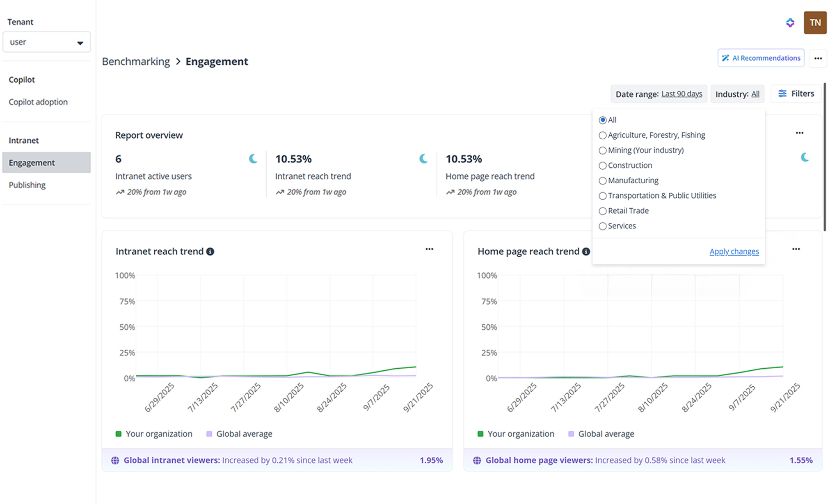Click info icon next to Intranet reach trend
The image size is (837, 504).
pos(210,251)
